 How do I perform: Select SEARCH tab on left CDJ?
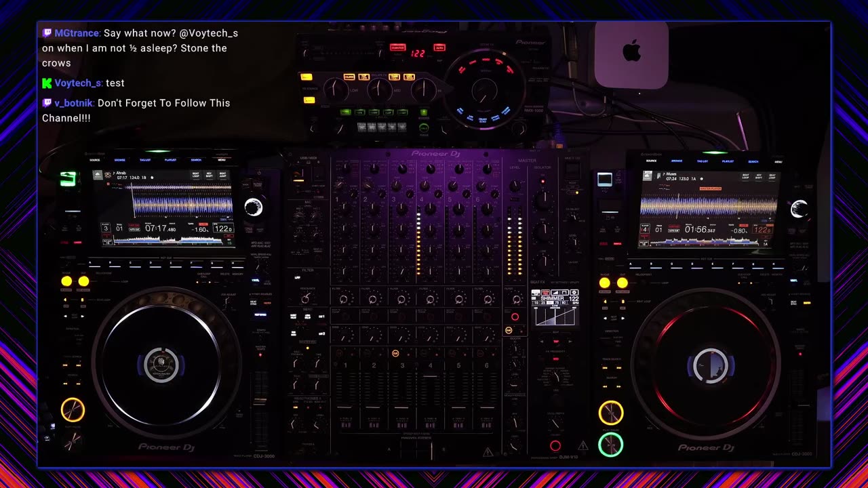pyautogui.click(x=196, y=160)
